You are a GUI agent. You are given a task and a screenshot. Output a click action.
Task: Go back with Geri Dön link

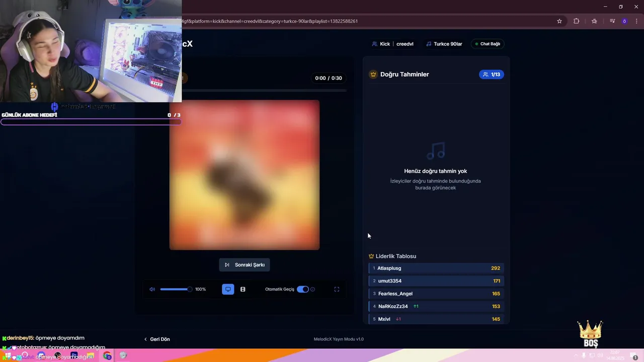(x=157, y=339)
